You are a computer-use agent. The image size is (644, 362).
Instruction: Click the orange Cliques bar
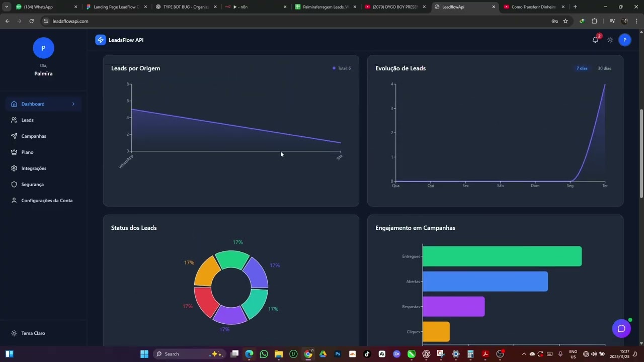pos(436,332)
